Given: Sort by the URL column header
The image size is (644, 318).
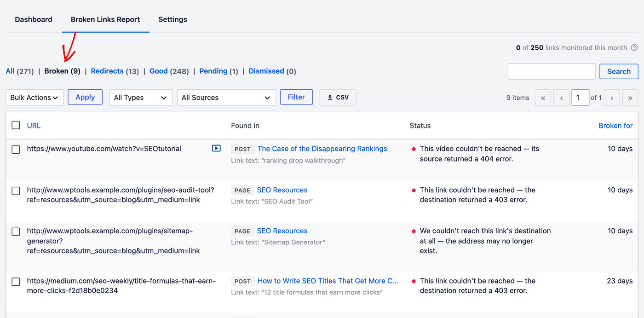Looking at the screenshot, I should (x=34, y=126).
